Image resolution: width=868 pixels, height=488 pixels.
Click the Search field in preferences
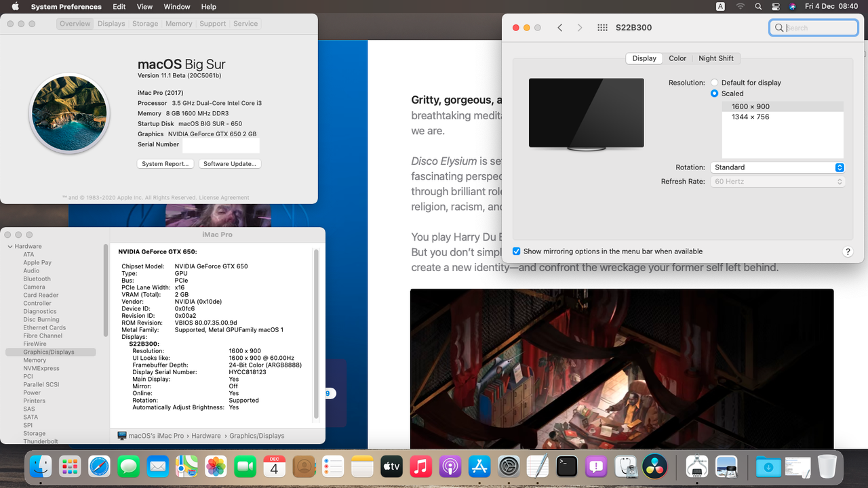[x=814, y=28]
